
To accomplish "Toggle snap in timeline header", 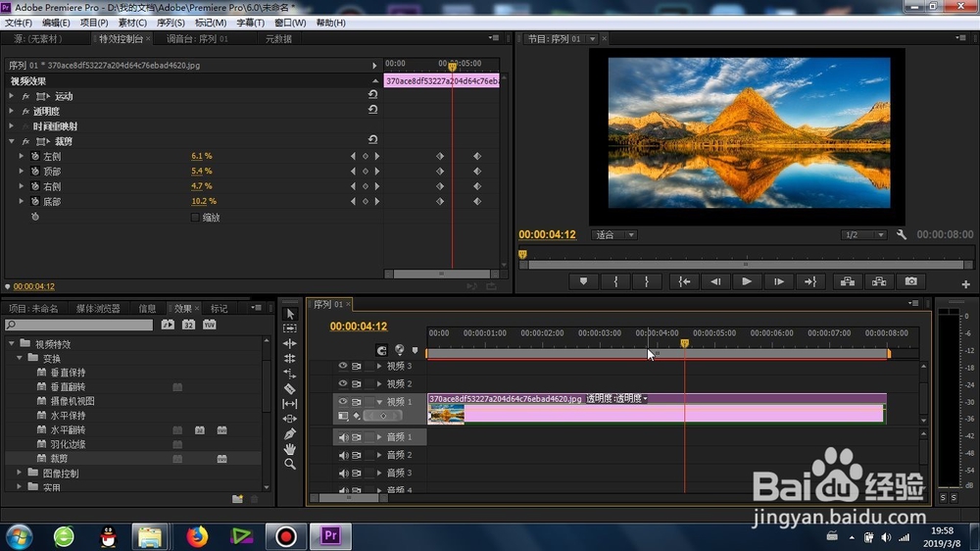I will pyautogui.click(x=381, y=350).
